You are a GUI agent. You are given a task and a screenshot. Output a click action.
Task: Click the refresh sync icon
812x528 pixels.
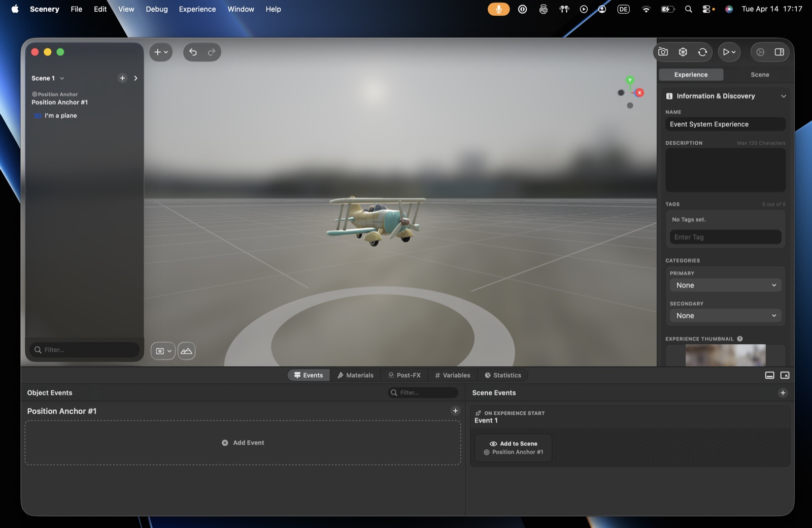702,52
